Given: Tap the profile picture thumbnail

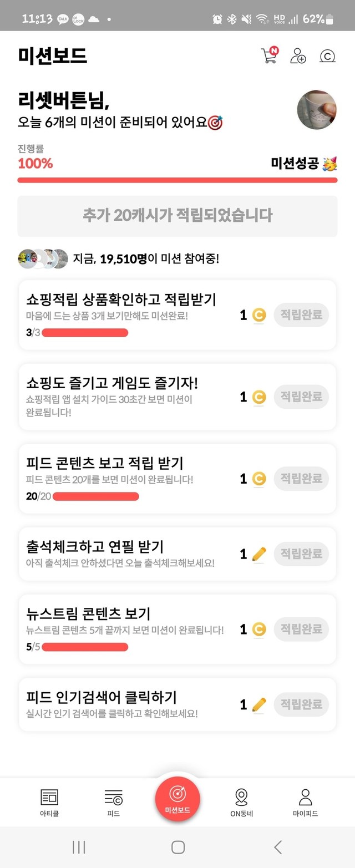Looking at the screenshot, I should pos(317,109).
